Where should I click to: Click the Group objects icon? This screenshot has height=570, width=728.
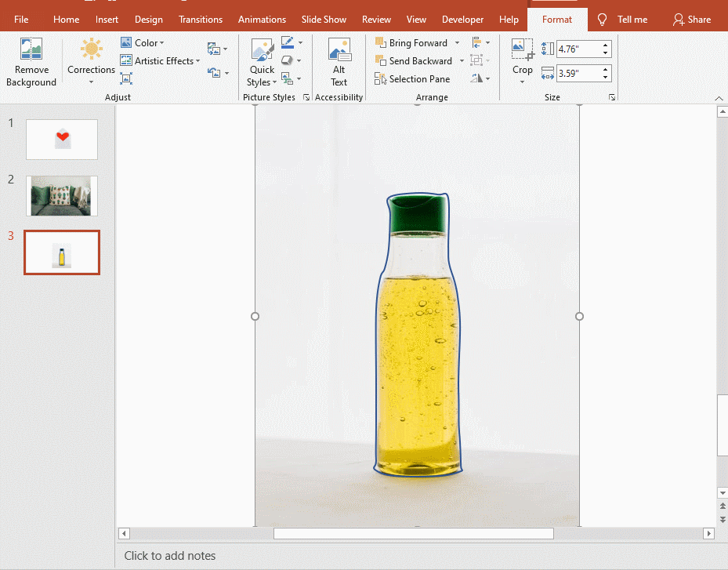pos(476,60)
